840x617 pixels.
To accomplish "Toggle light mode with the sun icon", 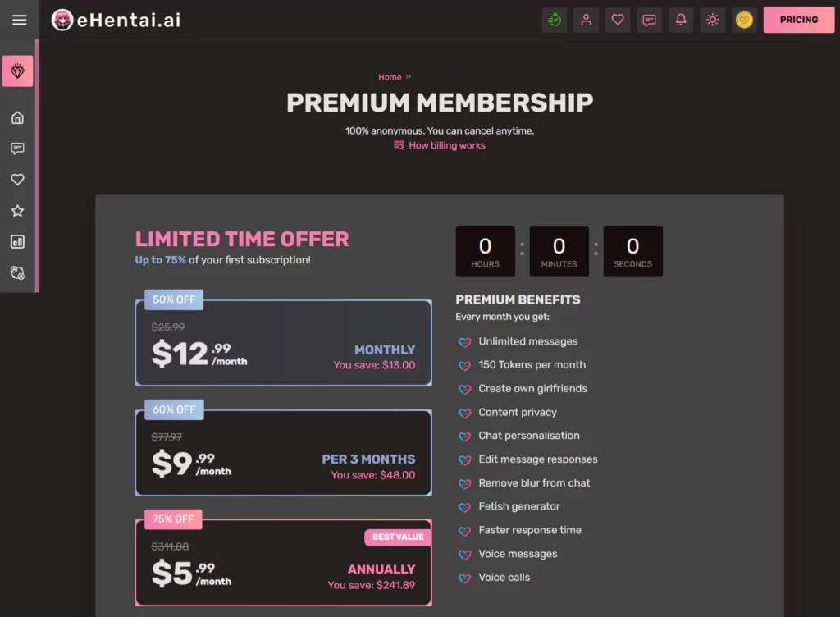I will tap(713, 20).
